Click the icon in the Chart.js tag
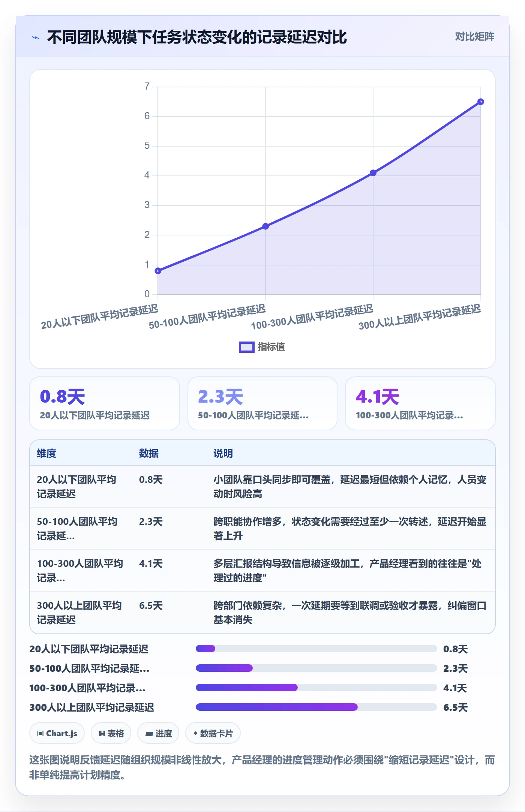This screenshot has height=812, width=525. (x=40, y=734)
